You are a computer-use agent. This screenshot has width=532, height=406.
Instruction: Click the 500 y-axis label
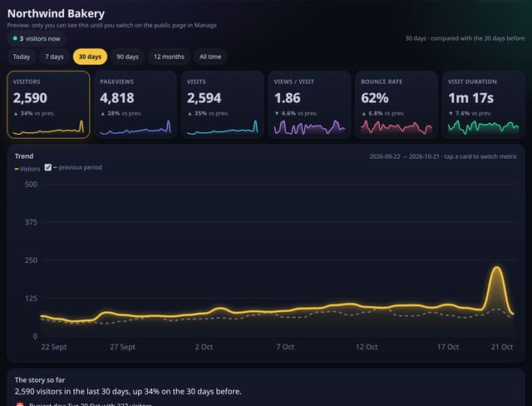click(x=31, y=185)
